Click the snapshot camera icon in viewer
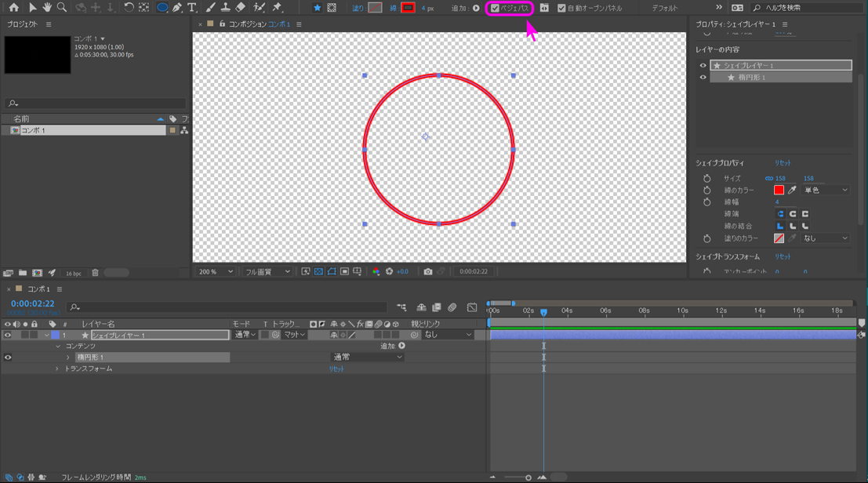The image size is (868, 483). 428,271
